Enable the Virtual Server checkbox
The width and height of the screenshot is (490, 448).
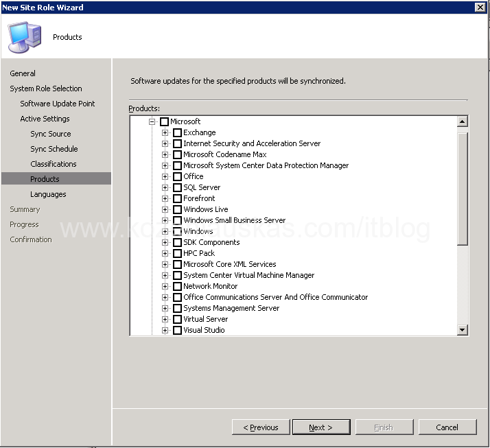(177, 319)
